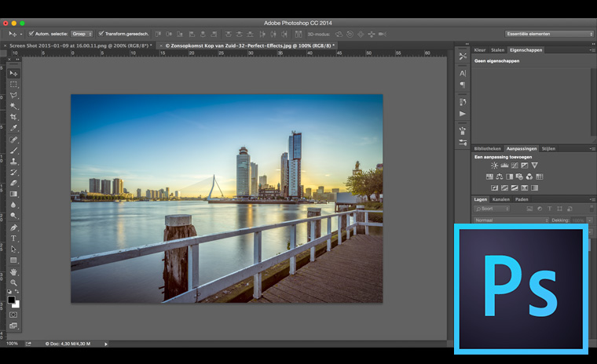Viewport: 597px width, 364px height.
Task: Select the Zoom tool in the toolbox
Action: (13, 282)
